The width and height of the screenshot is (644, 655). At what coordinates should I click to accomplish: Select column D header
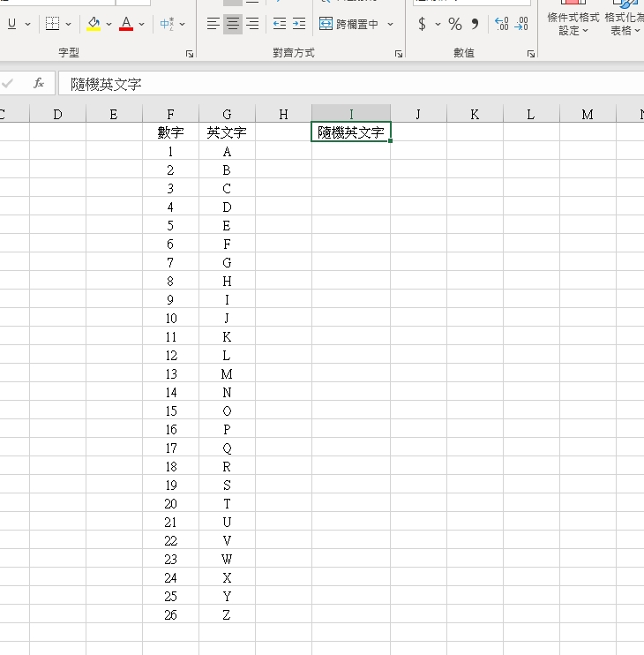pyautogui.click(x=57, y=114)
